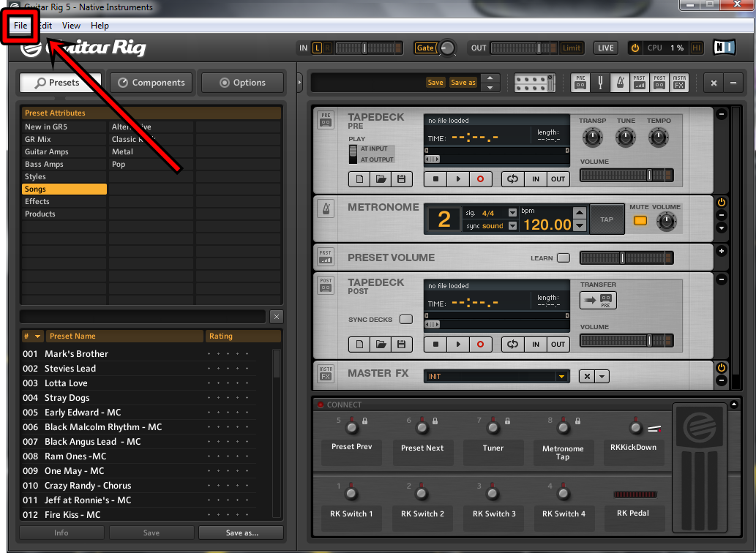Viewport: 756px width, 553px height.
Task: Enable LIVE view mode
Action: point(605,48)
